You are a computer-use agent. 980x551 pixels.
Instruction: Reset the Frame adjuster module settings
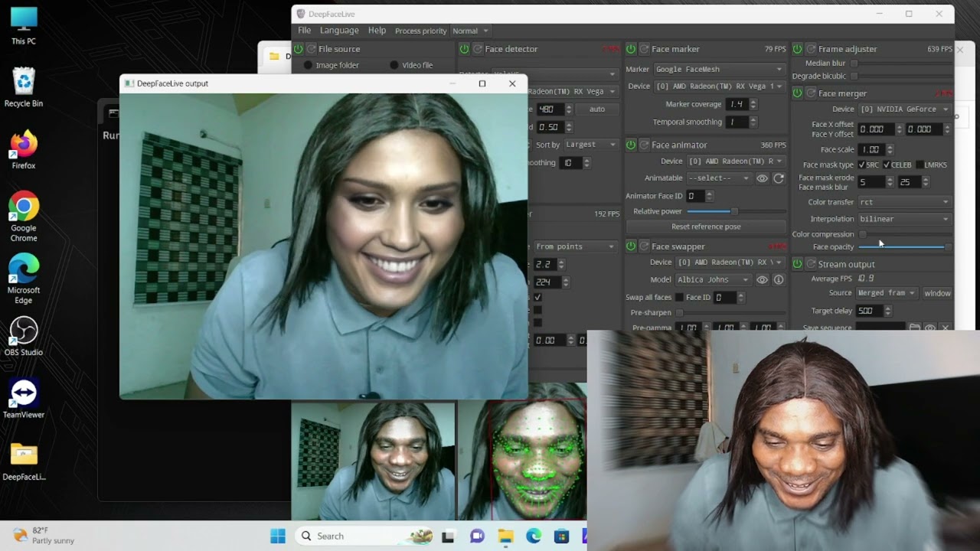coord(810,49)
